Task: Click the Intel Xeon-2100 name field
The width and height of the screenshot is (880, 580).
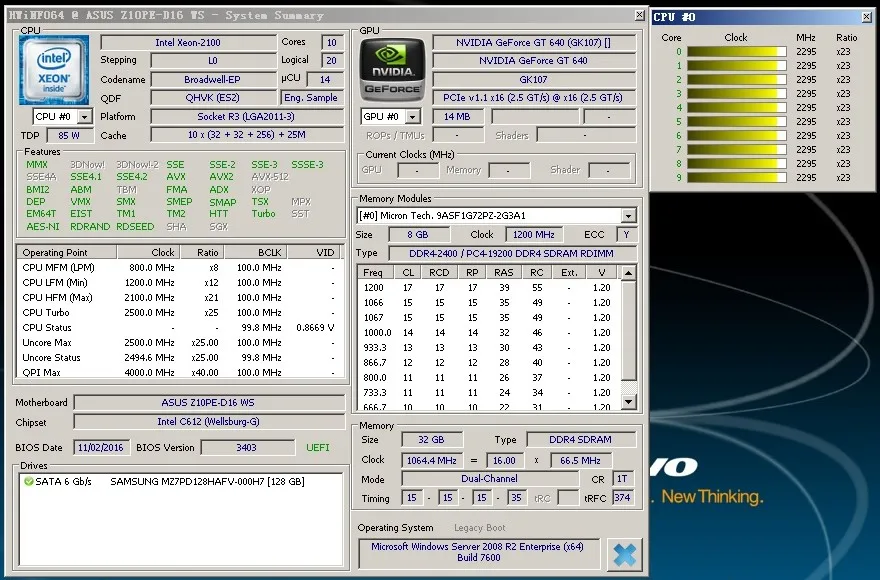Action: pos(188,43)
